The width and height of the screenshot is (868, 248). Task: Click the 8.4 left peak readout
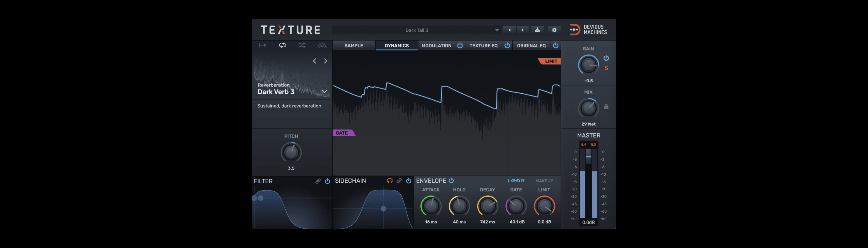(x=583, y=144)
